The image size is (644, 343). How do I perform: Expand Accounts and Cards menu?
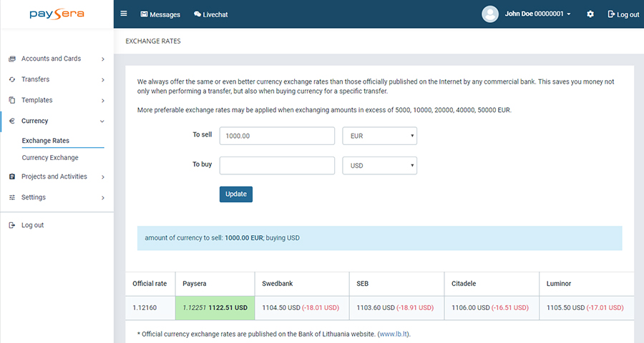57,59
